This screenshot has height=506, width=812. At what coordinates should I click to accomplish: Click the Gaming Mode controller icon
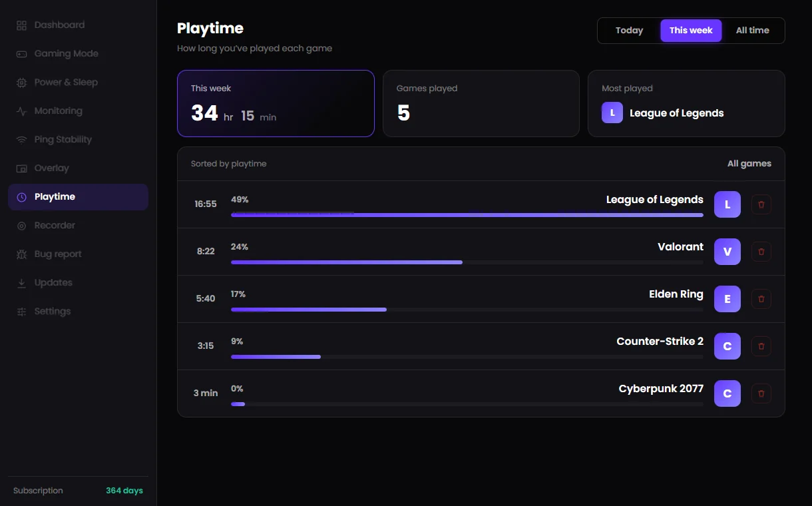[x=21, y=54]
